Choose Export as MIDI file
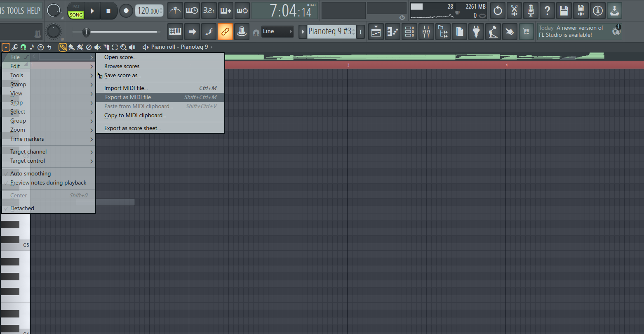This screenshot has width=644, height=334. pyautogui.click(x=160, y=97)
